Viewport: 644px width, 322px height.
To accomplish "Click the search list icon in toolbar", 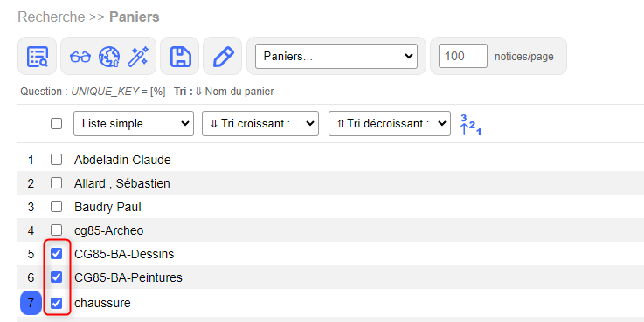I will (x=38, y=56).
